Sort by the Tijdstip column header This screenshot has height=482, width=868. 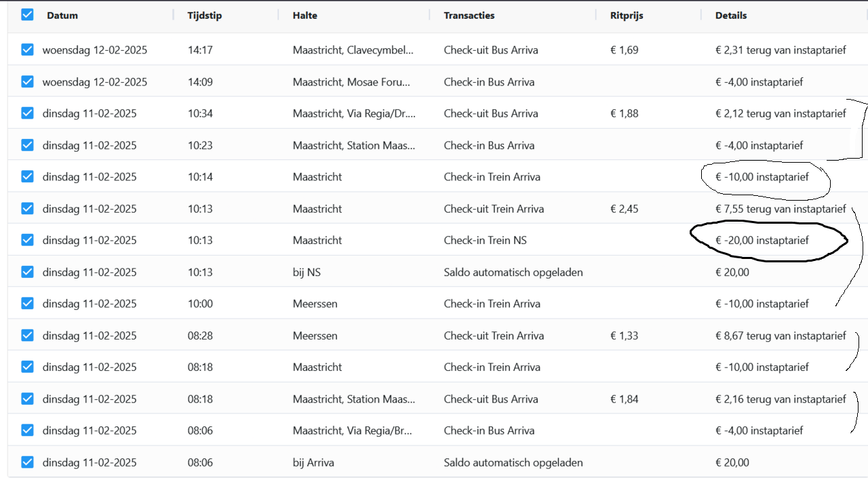(x=205, y=16)
